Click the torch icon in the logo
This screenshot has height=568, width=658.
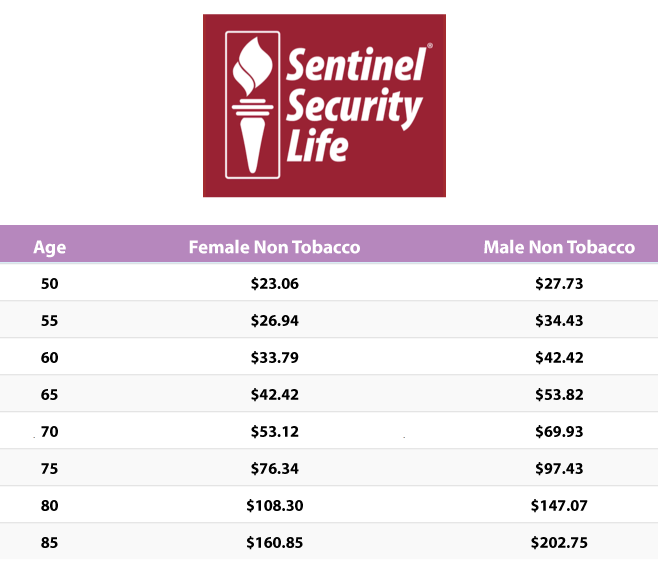253,105
